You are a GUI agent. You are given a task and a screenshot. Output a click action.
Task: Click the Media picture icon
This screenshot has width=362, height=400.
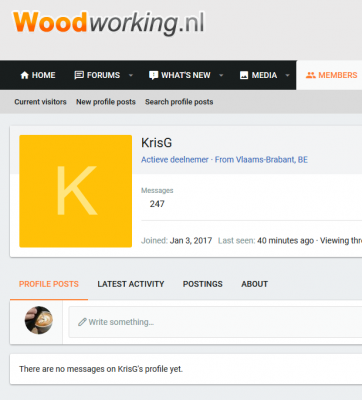coord(244,75)
